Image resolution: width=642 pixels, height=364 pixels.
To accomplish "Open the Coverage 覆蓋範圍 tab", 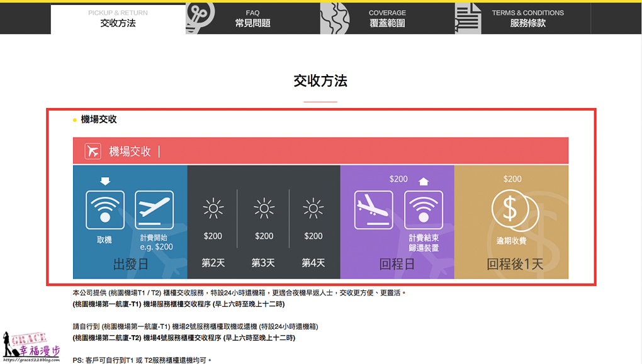I will (387, 18).
